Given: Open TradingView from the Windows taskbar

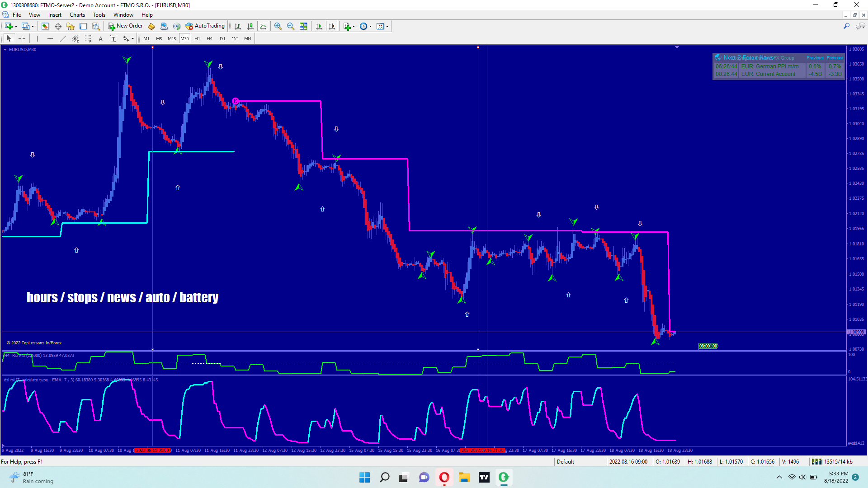Looking at the screenshot, I should pyautogui.click(x=484, y=477).
